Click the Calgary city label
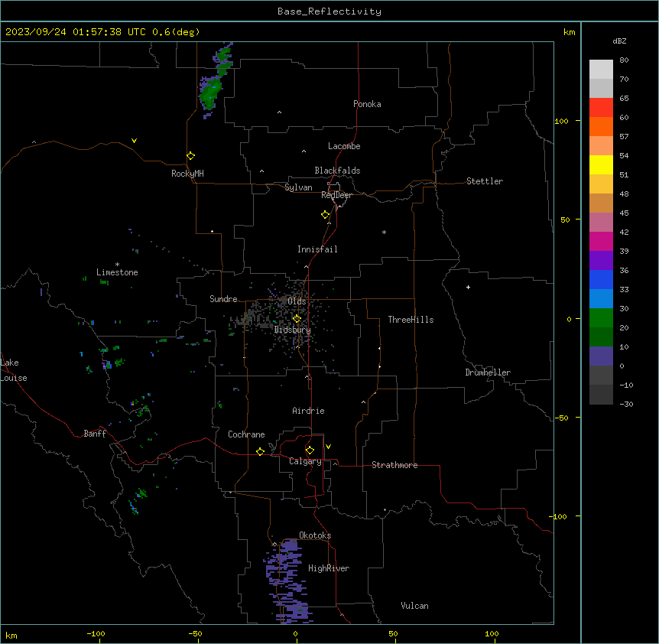Image resolution: width=659 pixels, height=644 pixels. [x=305, y=461]
